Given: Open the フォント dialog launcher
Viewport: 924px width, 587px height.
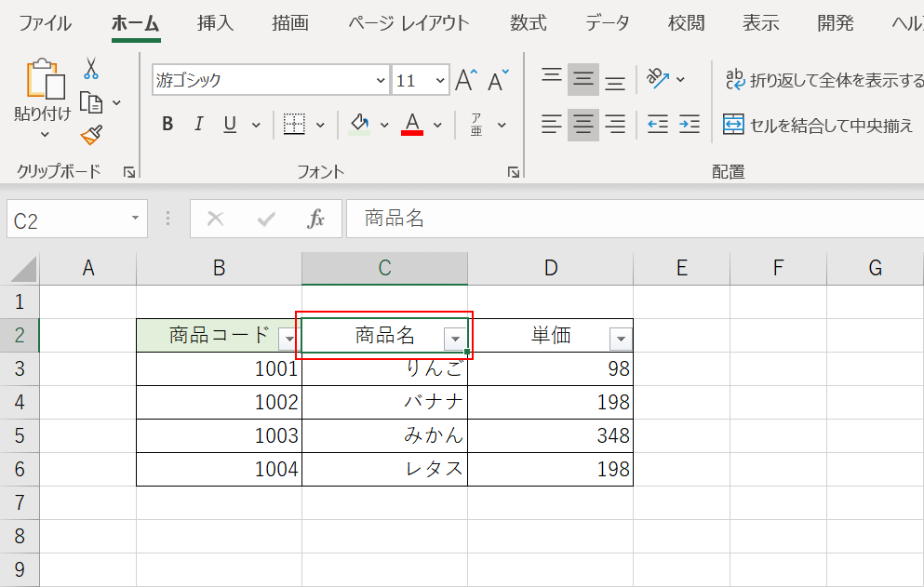Looking at the screenshot, I should pyautogui.click(x=513, y=171).
